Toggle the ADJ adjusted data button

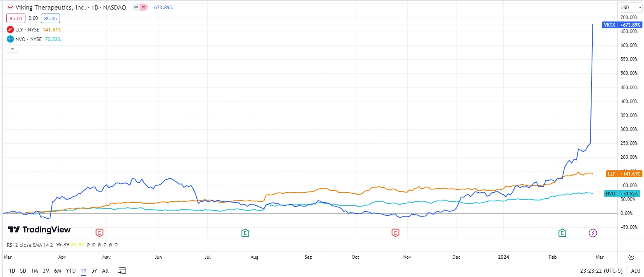pos(636,271)
